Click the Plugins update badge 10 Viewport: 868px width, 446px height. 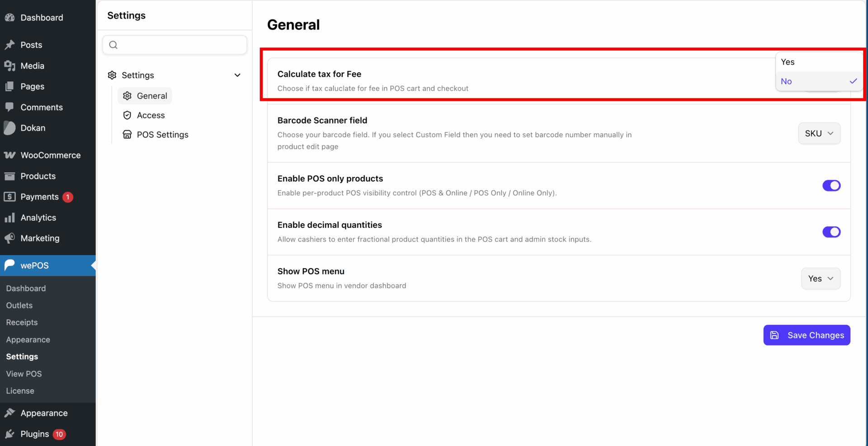[59, 434]
